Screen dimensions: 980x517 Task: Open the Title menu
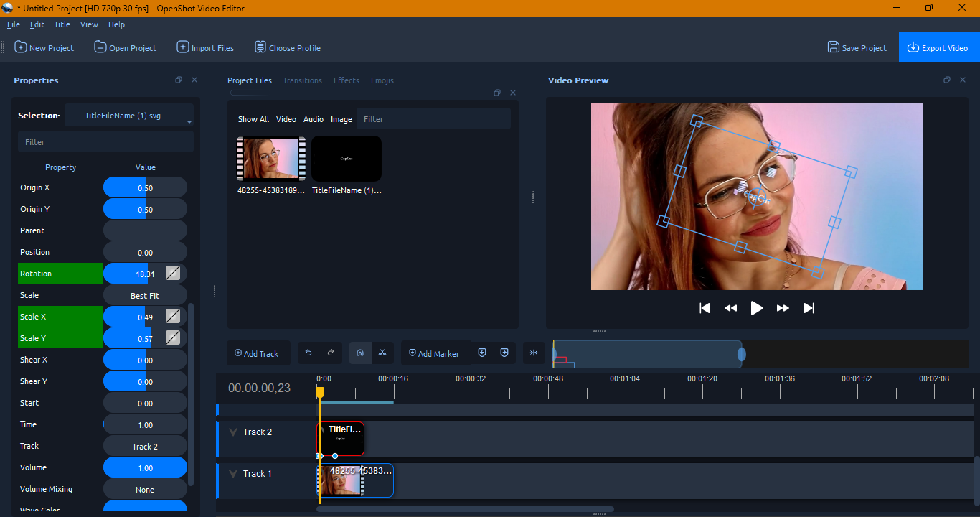62,24
